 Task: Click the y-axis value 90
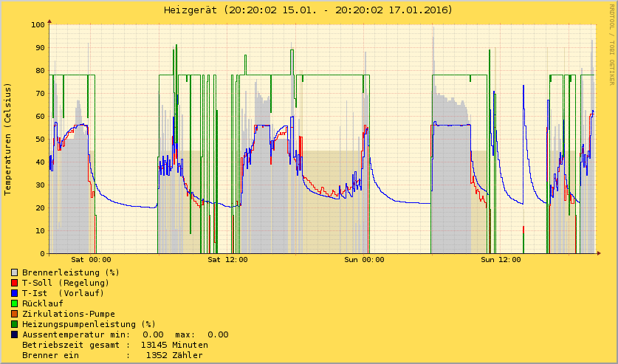pos(40,48)
